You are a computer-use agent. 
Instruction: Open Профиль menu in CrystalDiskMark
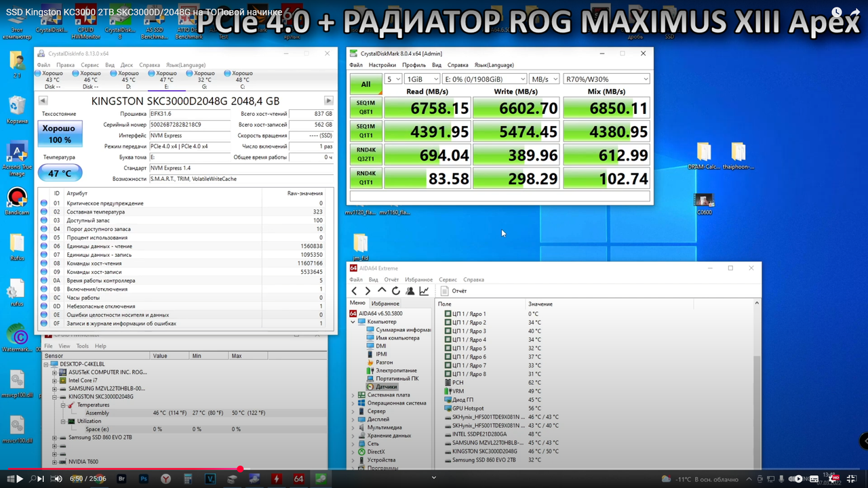click(414, 65)
